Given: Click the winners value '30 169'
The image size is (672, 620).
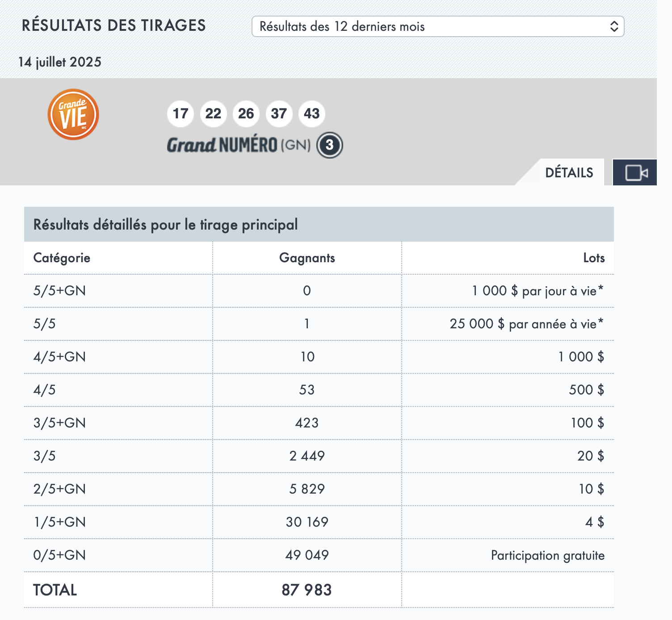Looking at the screenshot, I should click(307, 522).
